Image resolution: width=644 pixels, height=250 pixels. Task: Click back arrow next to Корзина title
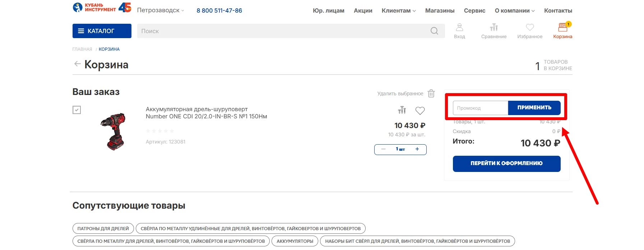coord(77,64)
